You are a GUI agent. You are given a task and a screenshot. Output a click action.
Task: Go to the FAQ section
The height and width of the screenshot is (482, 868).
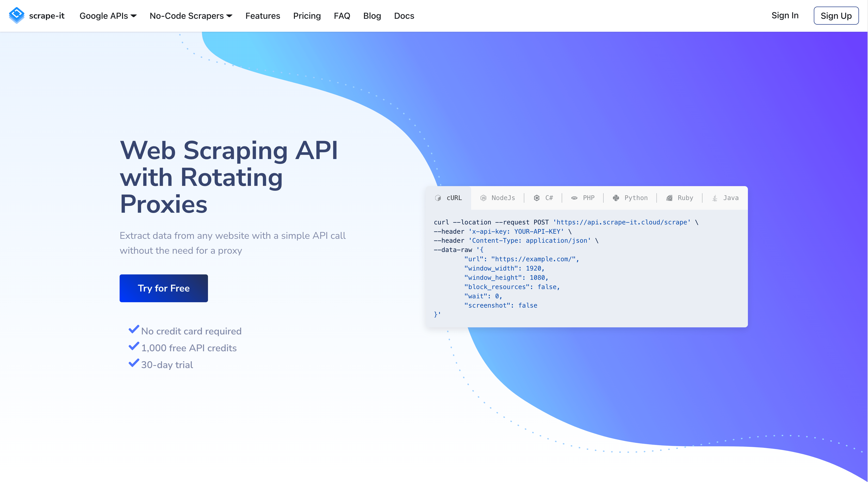click(342, 16)
